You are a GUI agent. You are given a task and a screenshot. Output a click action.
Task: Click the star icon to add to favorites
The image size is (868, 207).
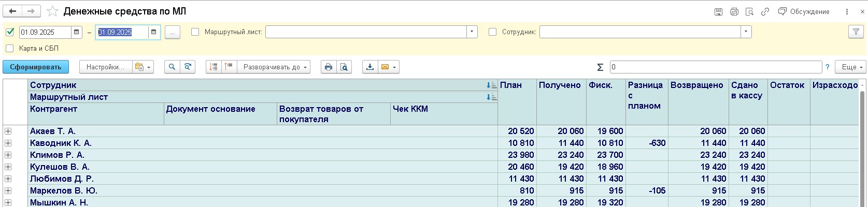(x=52, y=11)
